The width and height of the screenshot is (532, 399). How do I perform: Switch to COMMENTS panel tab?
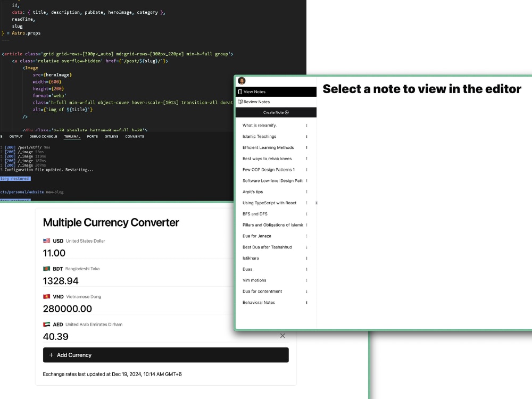tap(135, 136)
